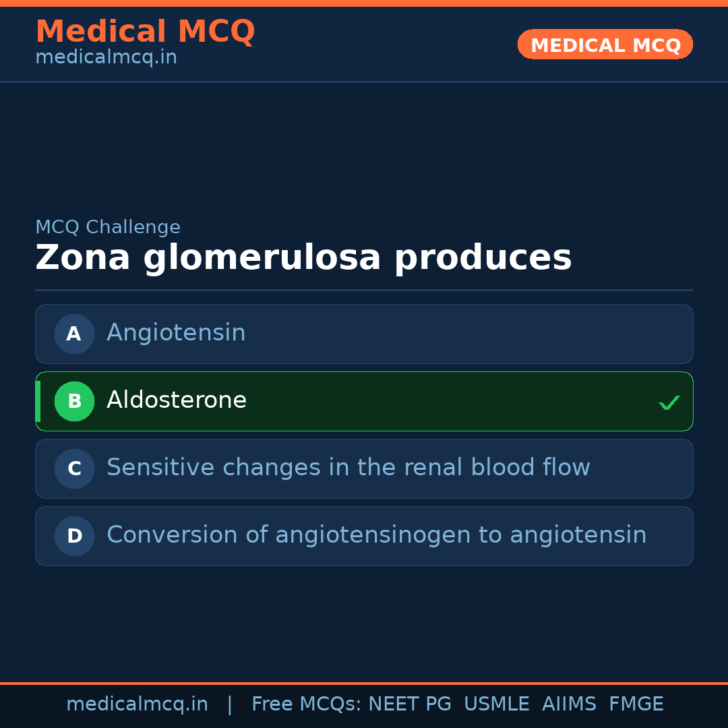Click the letter A circle badge
Viewport: 728px width, 728px height.
[74, 334]
